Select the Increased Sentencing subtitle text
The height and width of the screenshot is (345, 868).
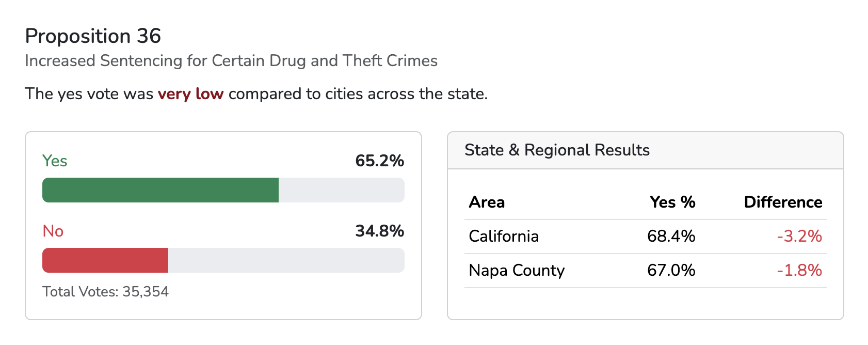tap(231, 61)
